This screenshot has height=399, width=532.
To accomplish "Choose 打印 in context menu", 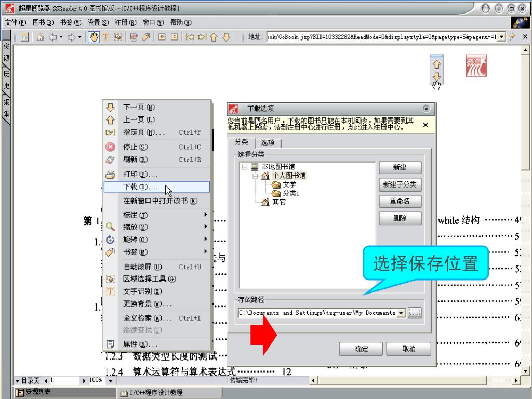I will coord(156,174).
